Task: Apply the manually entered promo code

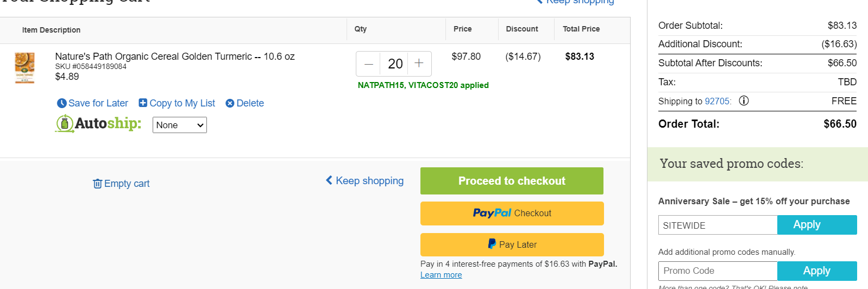Action: (x=817, y=271)
